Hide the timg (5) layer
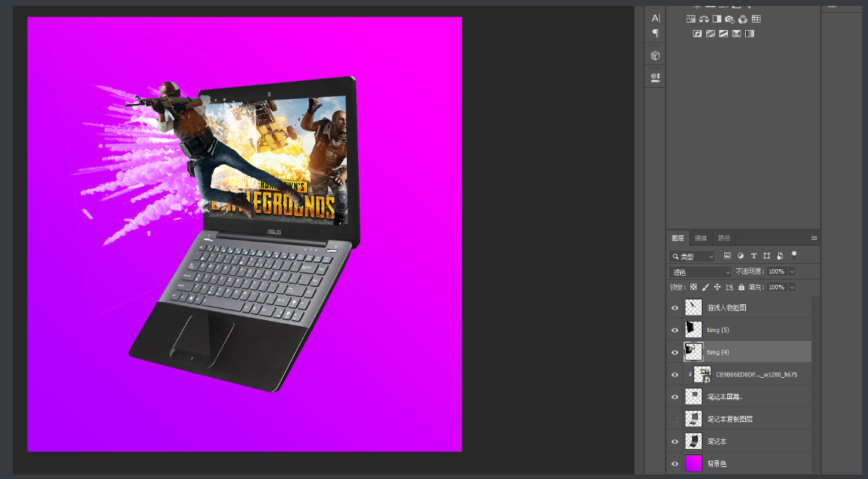This screenshot has height=479, width=868. pos(675,330)
